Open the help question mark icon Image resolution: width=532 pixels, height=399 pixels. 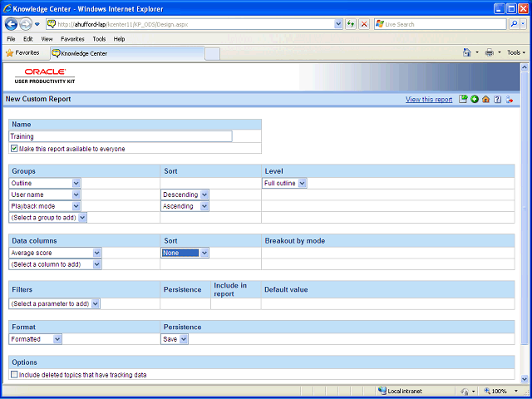pos(497,99)
